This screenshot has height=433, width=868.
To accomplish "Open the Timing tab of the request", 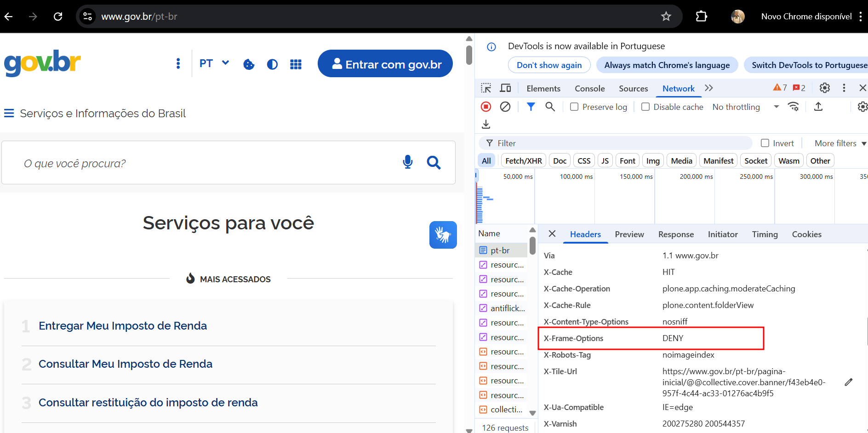I will click(765, 234).
